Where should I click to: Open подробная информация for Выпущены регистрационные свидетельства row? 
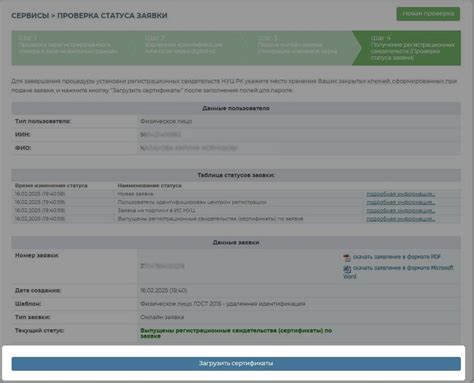click(401, 219)
